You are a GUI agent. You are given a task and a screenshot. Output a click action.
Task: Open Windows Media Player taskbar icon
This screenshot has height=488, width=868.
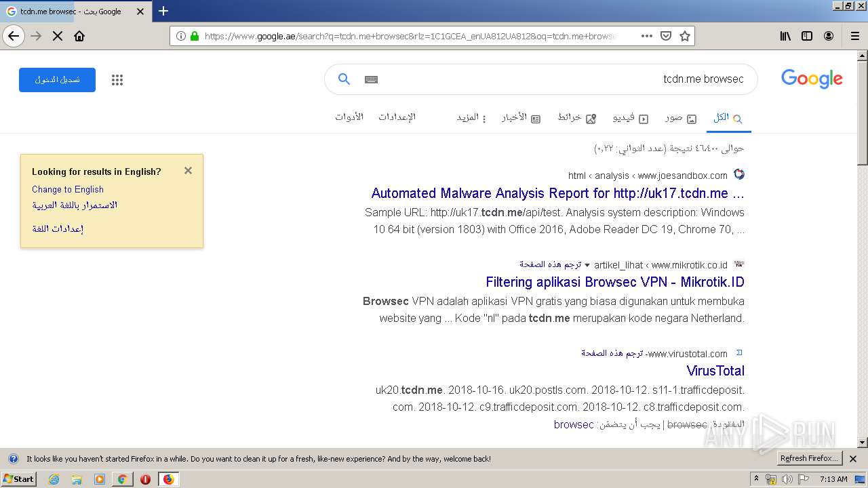[x=100, y=479]
